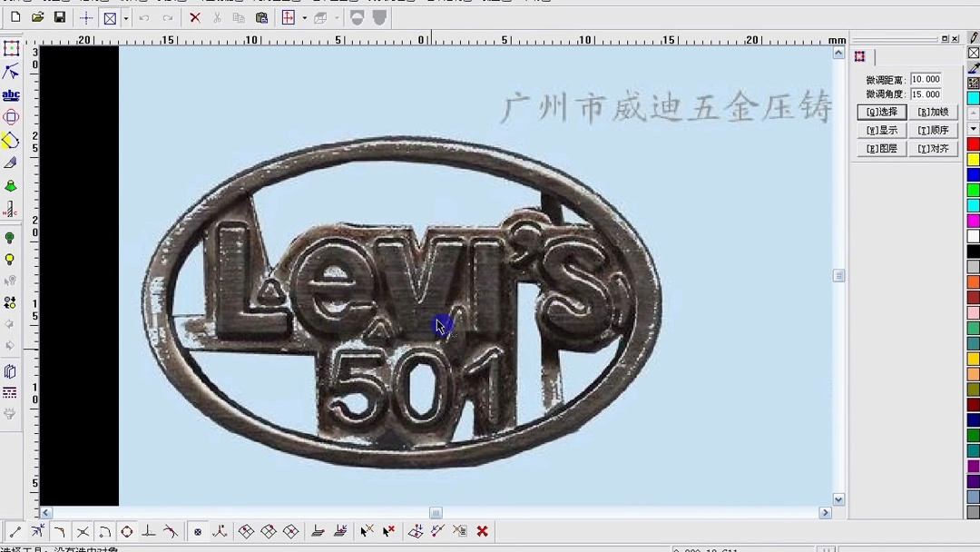Select the ellipse drawing tool
The width and height of the screenshot is (980, 552).
tap(11, 116)
